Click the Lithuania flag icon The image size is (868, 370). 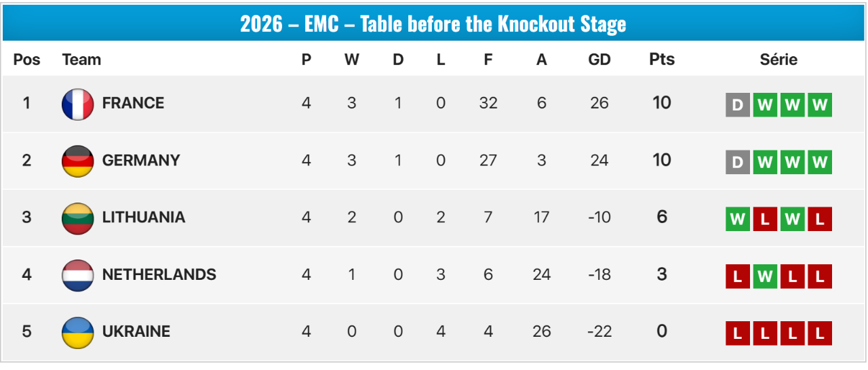click(x=78, y=218)
